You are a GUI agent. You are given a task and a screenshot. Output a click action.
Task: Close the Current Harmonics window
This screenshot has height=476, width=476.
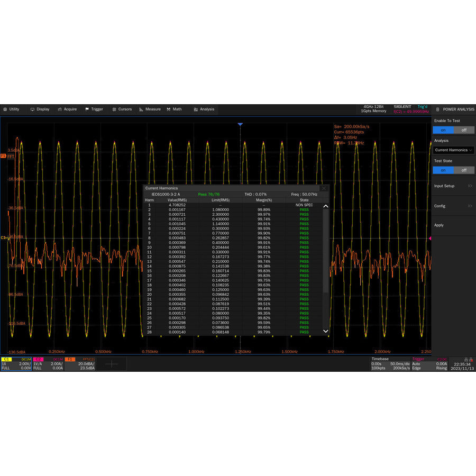pos(324,188)
